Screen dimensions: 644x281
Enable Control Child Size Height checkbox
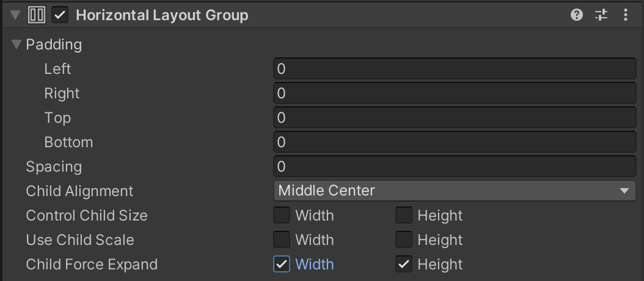404,215
